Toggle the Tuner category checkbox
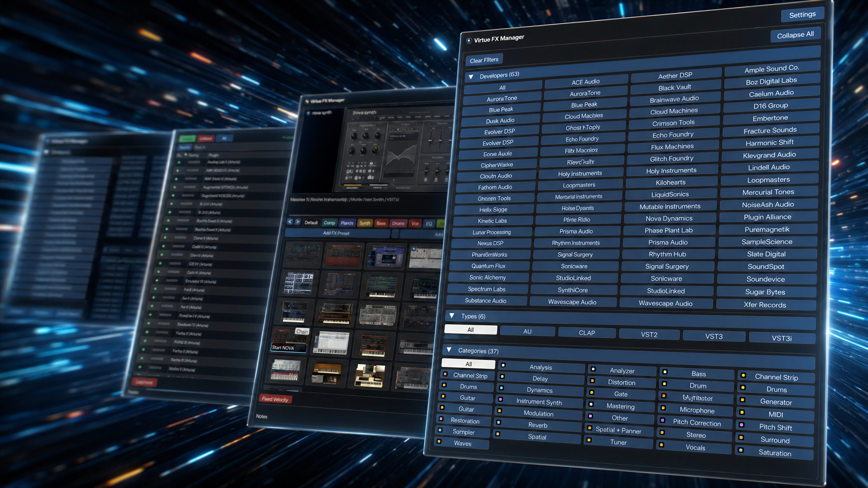This screenshot has width=868, height=488. 589,440
